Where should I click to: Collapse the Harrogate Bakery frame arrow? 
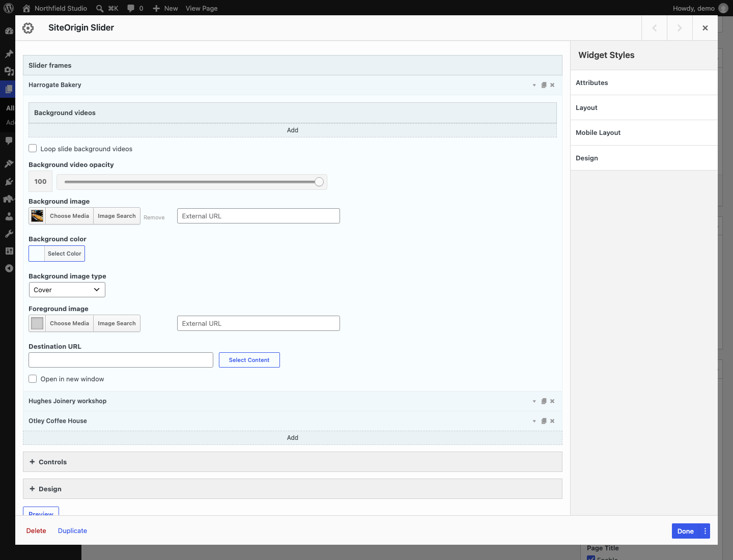click(x=534, y=85)
